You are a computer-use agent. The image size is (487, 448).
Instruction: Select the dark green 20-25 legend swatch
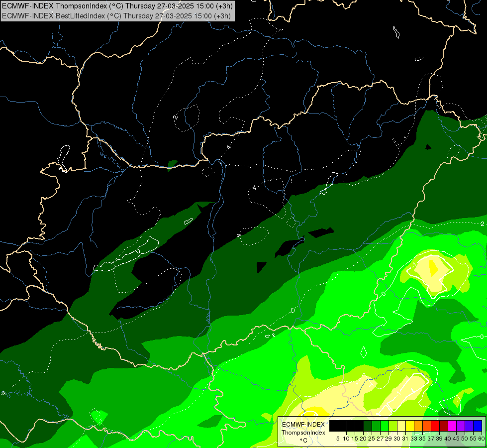pos(368,426)
